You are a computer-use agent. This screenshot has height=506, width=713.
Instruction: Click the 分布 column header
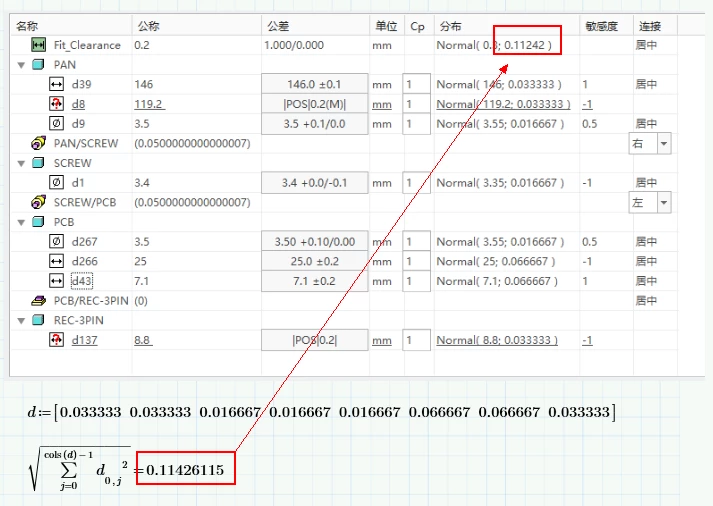(451, 26)
